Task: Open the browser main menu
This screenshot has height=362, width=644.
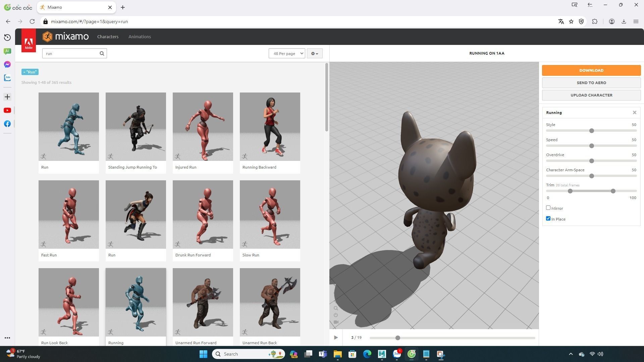Action: [636, 21]
